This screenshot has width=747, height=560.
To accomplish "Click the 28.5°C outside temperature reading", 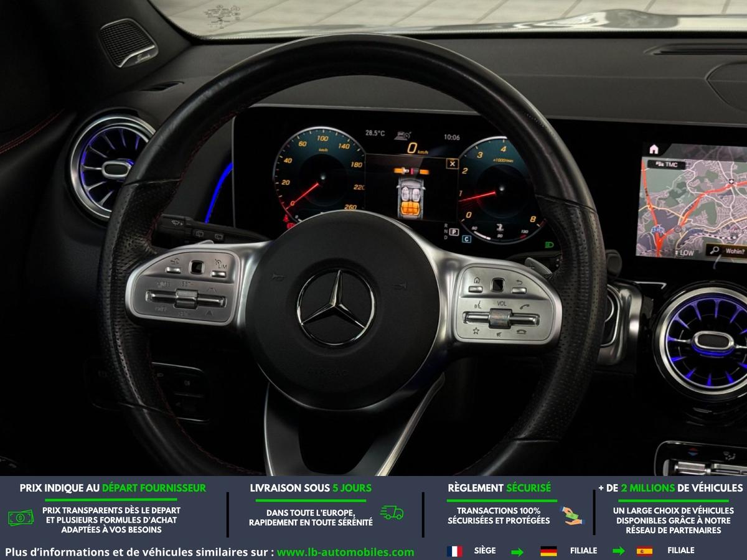I will 375,133.
